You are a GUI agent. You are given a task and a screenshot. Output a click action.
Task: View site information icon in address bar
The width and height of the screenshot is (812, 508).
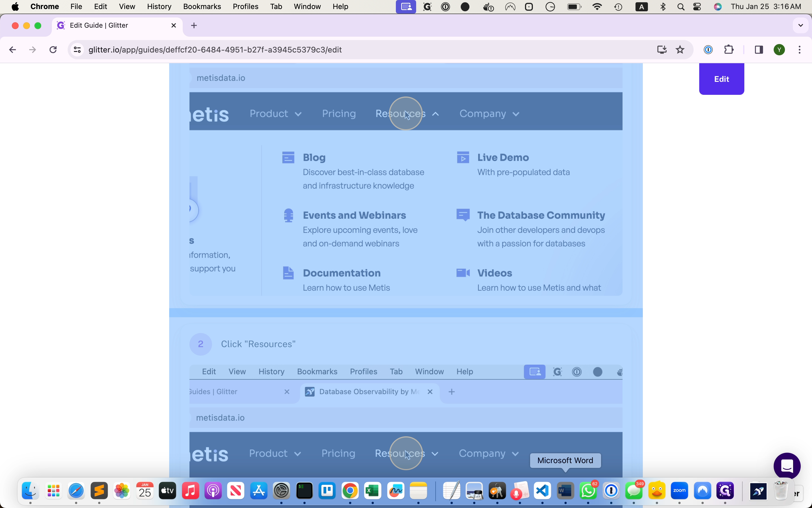pos(77,50)
